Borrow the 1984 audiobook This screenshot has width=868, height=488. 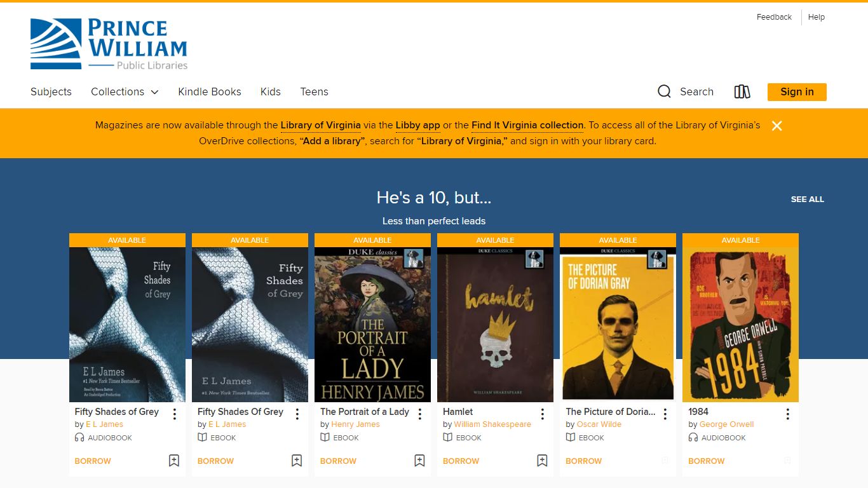[706, 461]
